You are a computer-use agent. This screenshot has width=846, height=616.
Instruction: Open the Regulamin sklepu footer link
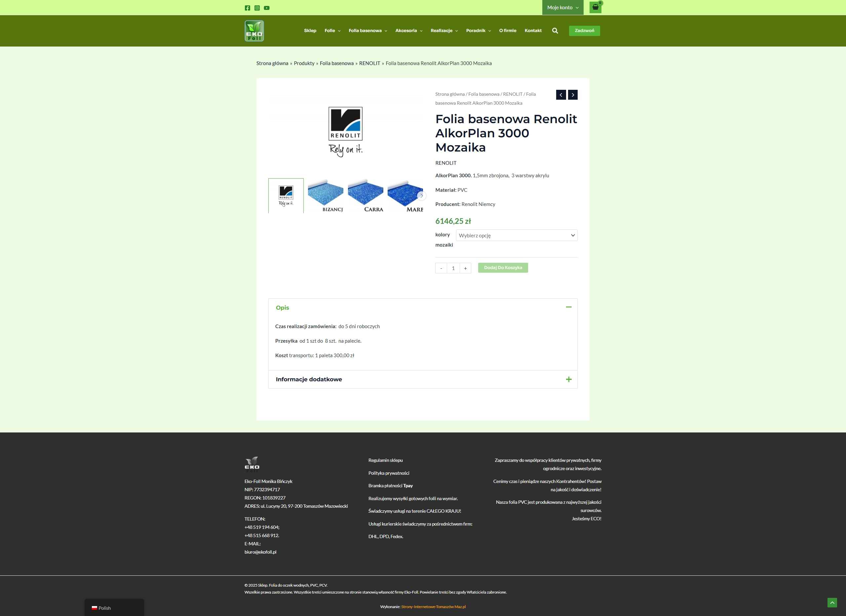coord(385,460)
